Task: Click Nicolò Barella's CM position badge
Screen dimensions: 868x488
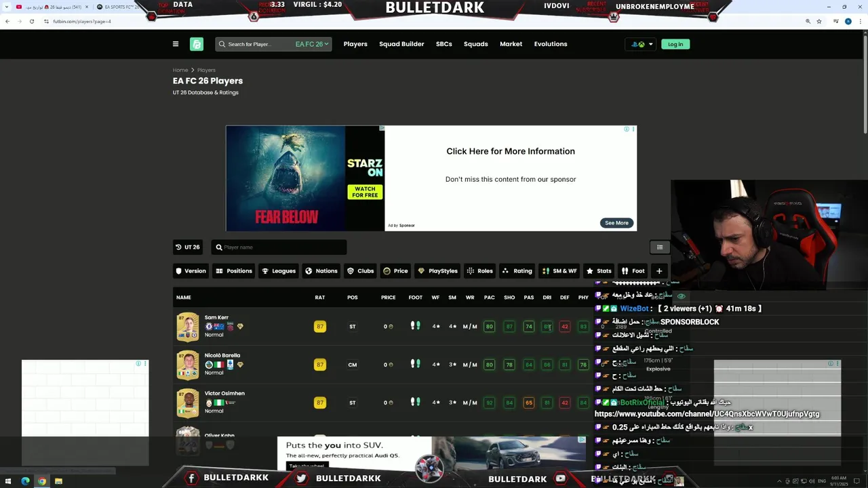Action: click(x=353, y=365)
